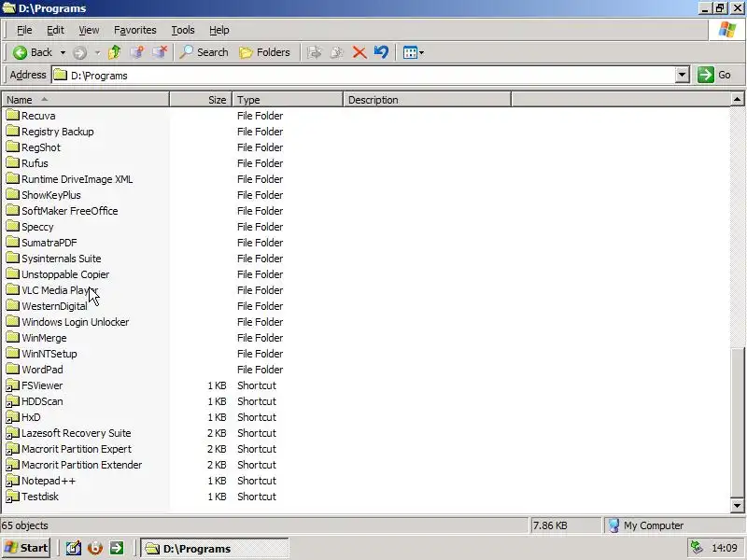Select the WinNTSetup folder icon

click(13, 354)
